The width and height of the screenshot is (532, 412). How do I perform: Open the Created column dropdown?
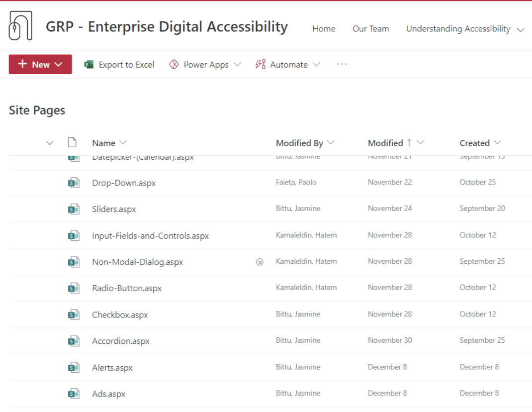coord(498,143)
